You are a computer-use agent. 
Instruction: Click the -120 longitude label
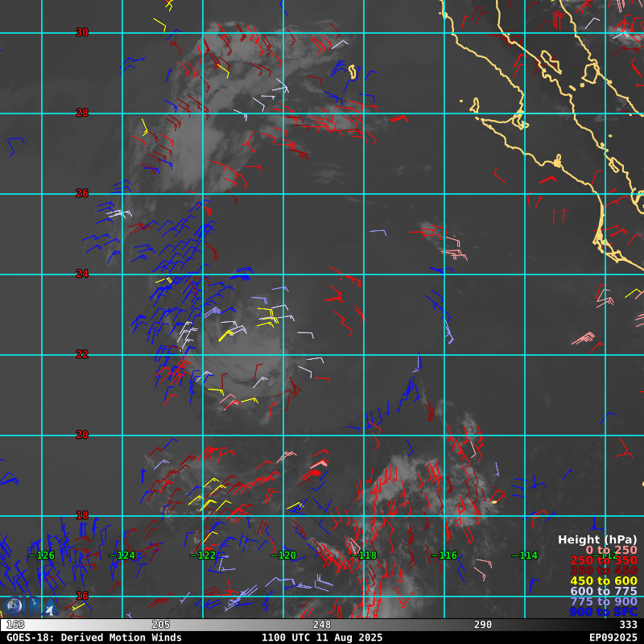283,555
